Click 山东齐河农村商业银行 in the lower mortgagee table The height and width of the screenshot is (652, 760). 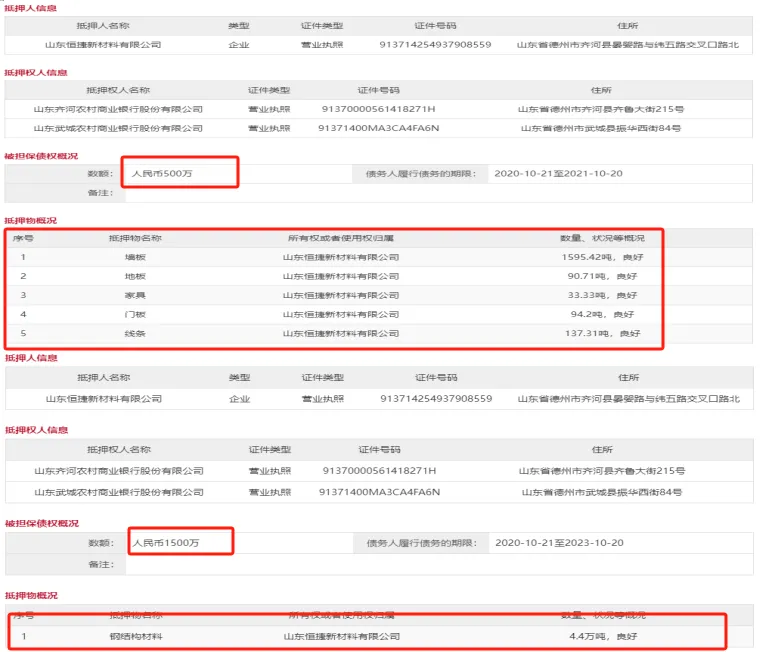[x=119, y=471]
